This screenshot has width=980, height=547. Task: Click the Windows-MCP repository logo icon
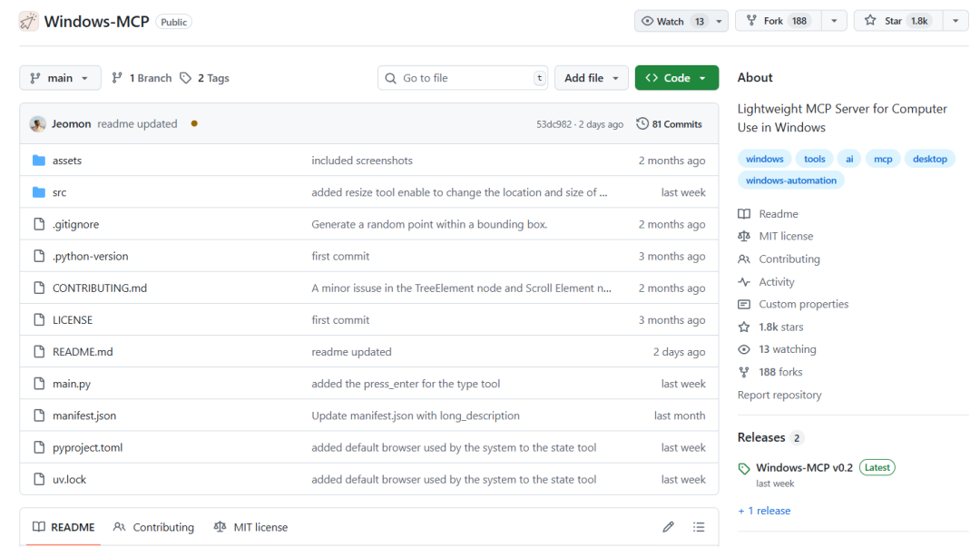pos(29,21)
